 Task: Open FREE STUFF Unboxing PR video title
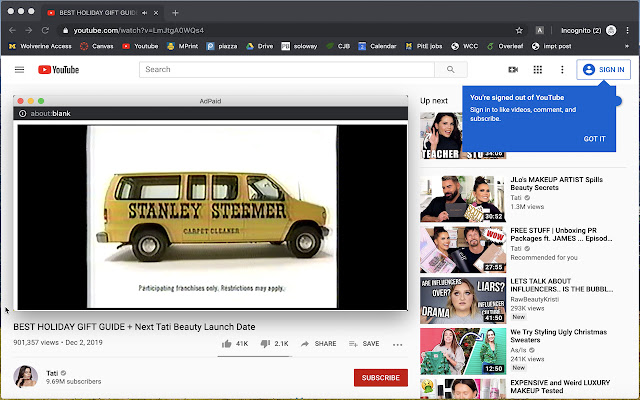[561, 234]
